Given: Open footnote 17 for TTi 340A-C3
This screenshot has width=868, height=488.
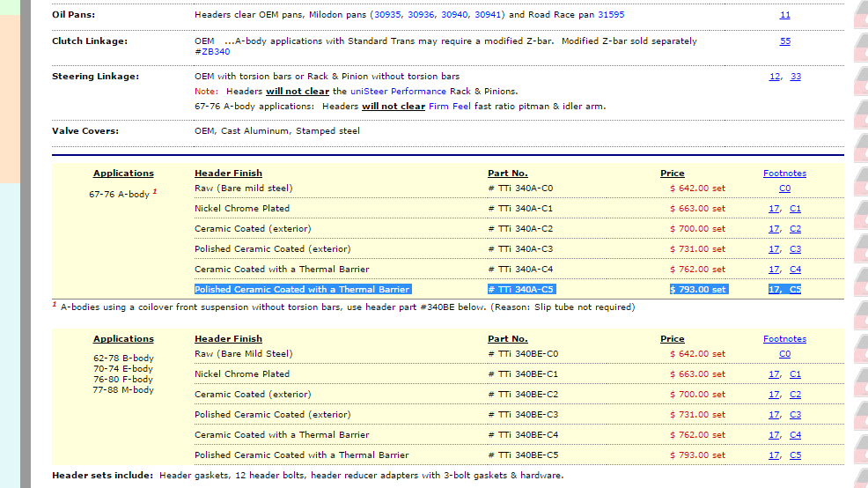Looking at the screenshot, I should [x=774, y=249].
